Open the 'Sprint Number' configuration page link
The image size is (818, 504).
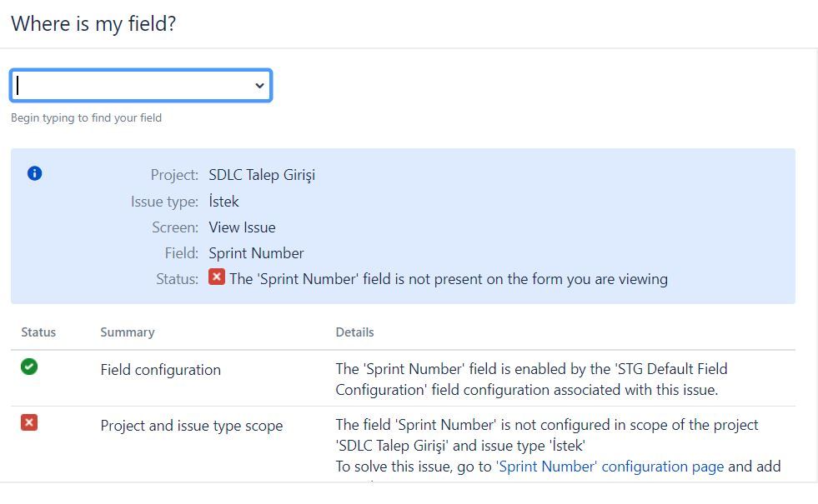610,467
